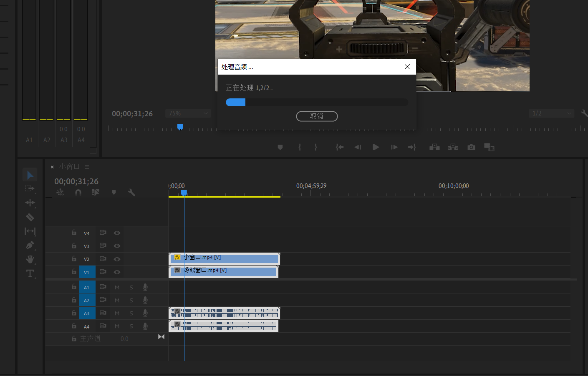Open Program Monitor settings wrench
Image resolution: width=588 pixels, height=376 pixels.
584,113
